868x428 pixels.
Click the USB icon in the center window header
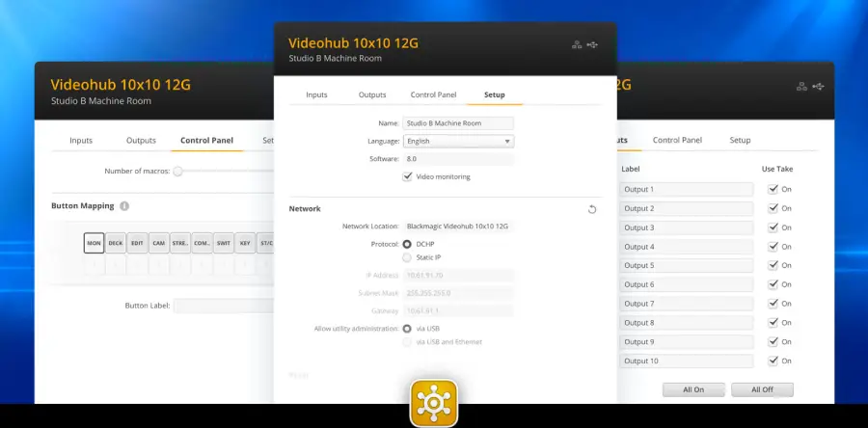[591, 44]
